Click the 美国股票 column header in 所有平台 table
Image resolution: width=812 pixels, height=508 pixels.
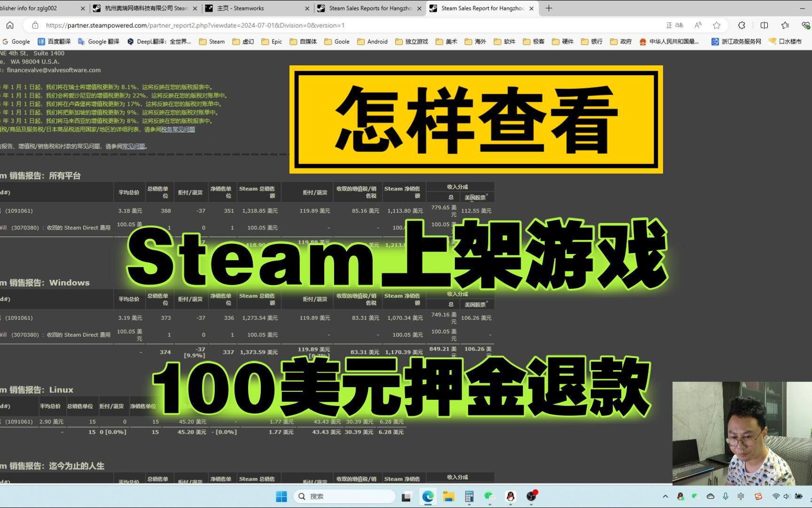[476, 197]
